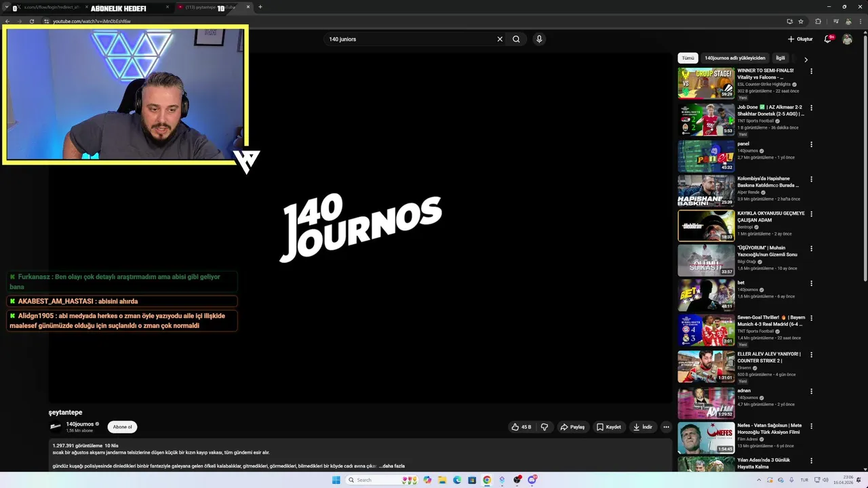Open options menu for Kolombiya'da Hapishane video
This screenshot has height=488, width=868.
point(811,180)
